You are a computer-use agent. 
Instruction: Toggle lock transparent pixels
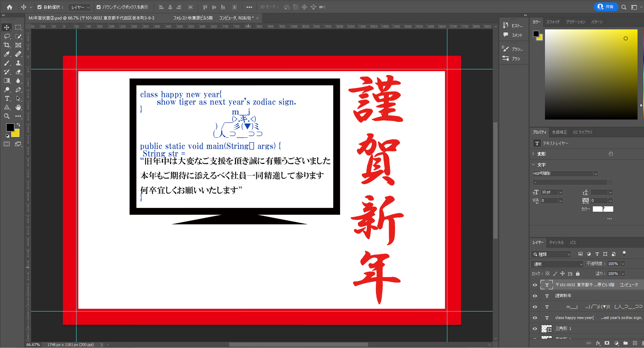(x=547, y=274)
